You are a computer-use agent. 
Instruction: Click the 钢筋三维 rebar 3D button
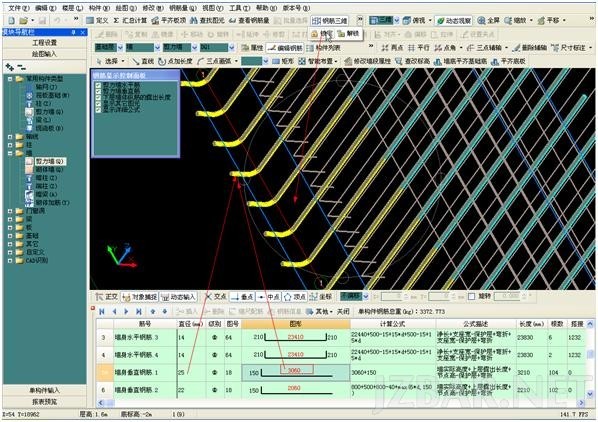(x=330, y=21)
